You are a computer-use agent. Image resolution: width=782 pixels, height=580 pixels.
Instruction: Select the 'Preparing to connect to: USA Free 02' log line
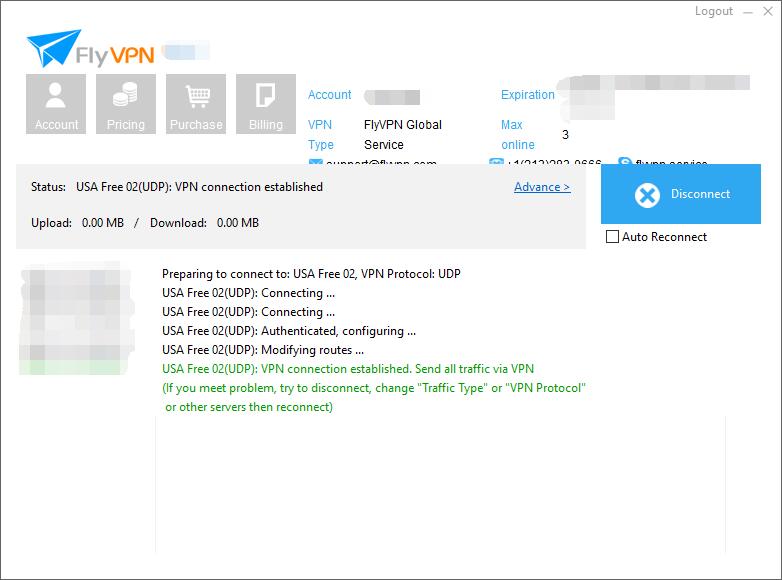tap(311, 274)
